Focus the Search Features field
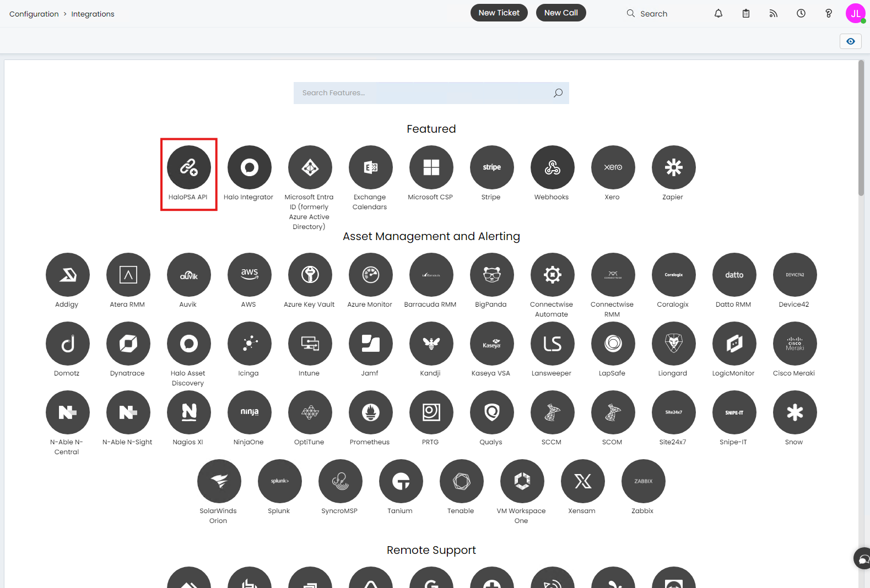The width and height of the screenshot is (870, 588). tap(424, 93)
